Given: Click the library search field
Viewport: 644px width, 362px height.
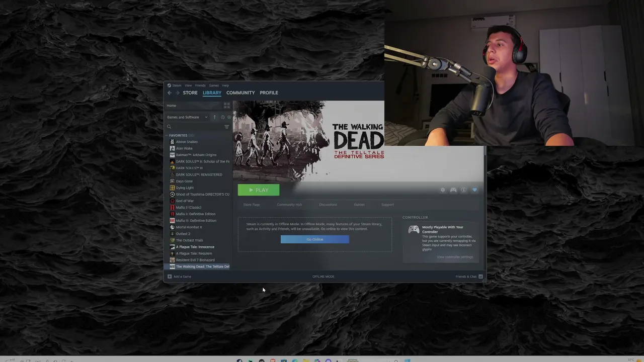Looking at the screenshot, I should (x=194, y=127).
